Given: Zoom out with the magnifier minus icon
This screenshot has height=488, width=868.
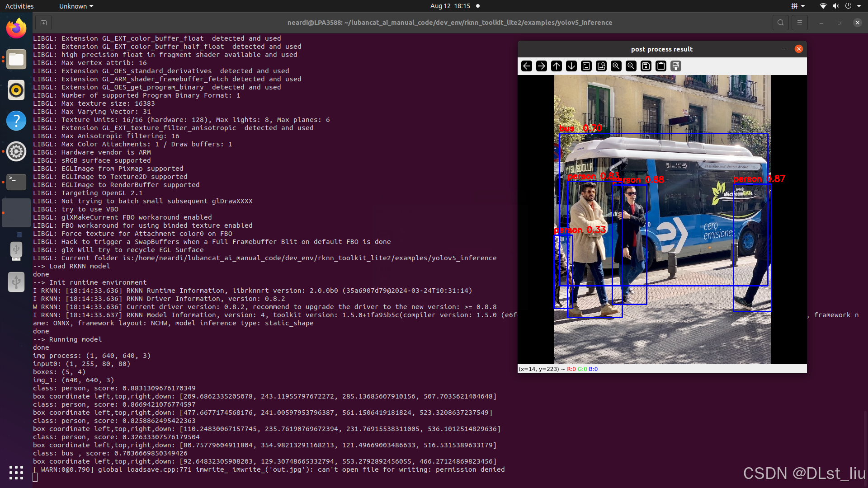Looking at the screenshot, I should pos(631,66).
